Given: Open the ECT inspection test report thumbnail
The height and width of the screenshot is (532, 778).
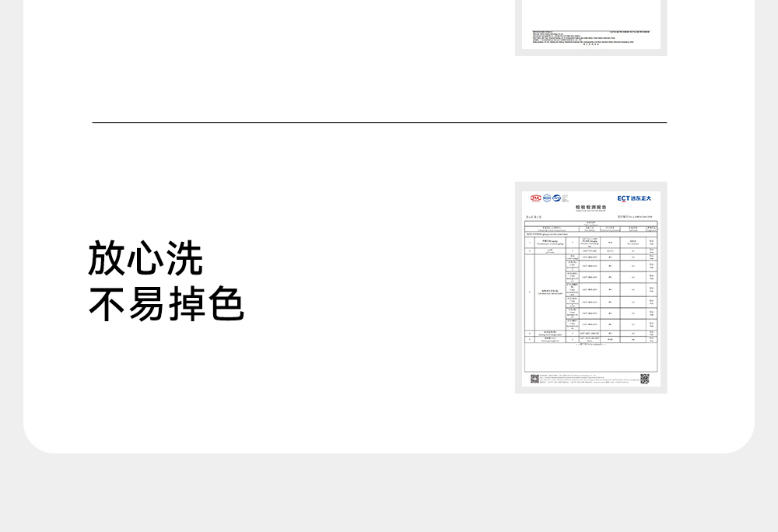Looking at the screenshot, I should click(591, 288).
